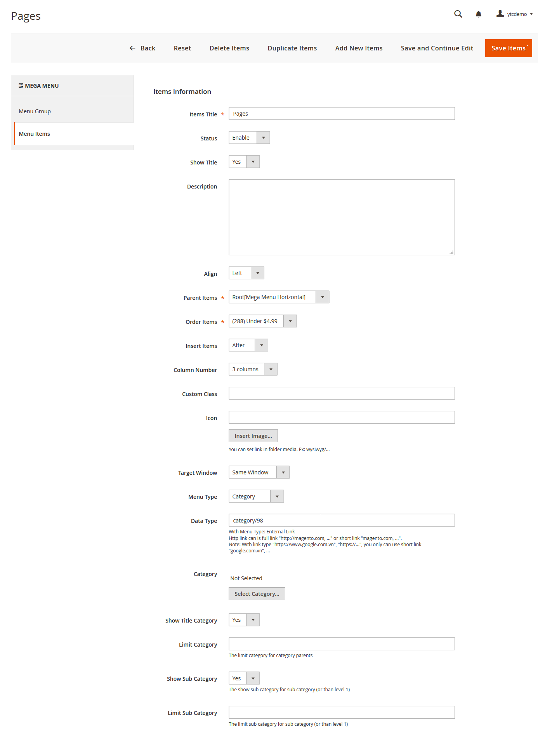Click Save and Continue Edit
This screenshot has width=545, height=756.
pos(437,48)
